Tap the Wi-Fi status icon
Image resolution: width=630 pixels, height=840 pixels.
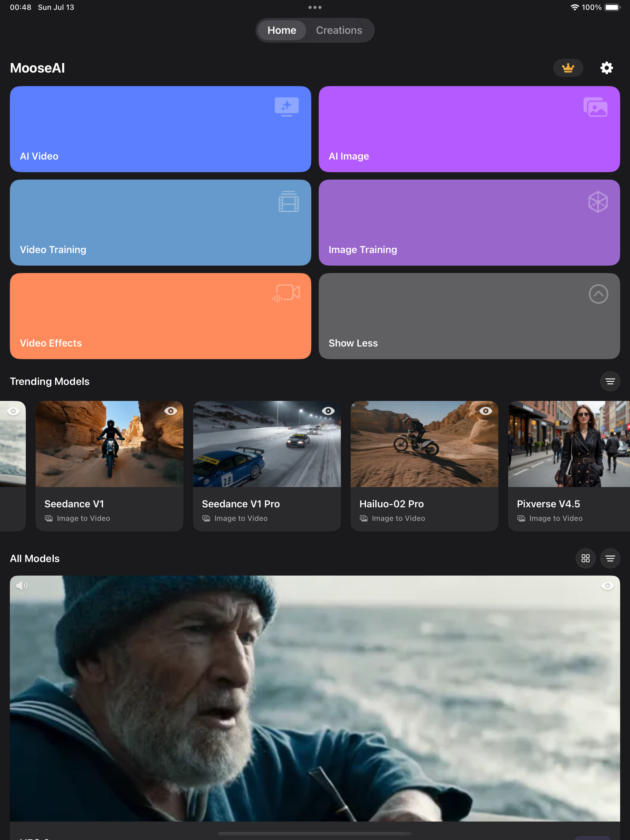pyautogui.click(x=575, y=7)
